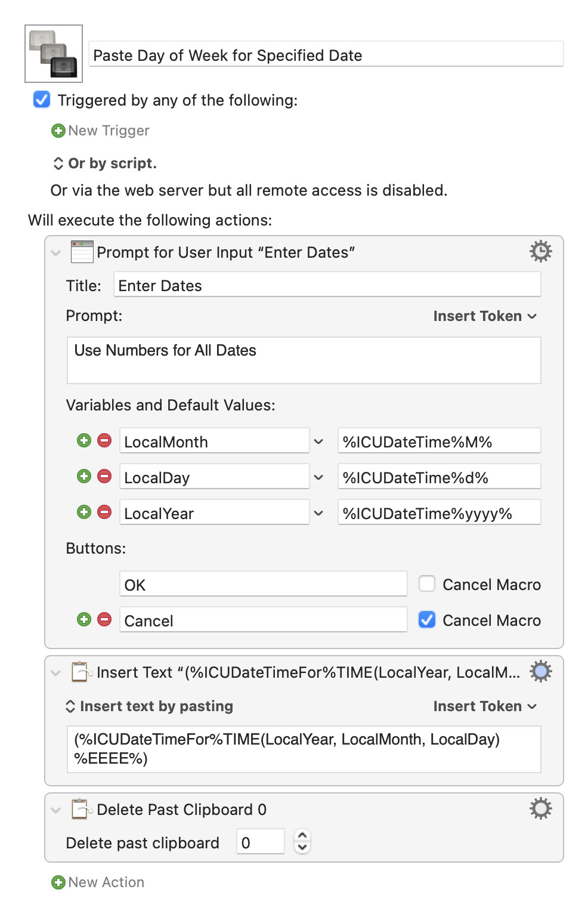The height and width of the screenshot is (914, 588).
Task: Collapse the Prompt for User Input action
Action: (x=56, y=253)
